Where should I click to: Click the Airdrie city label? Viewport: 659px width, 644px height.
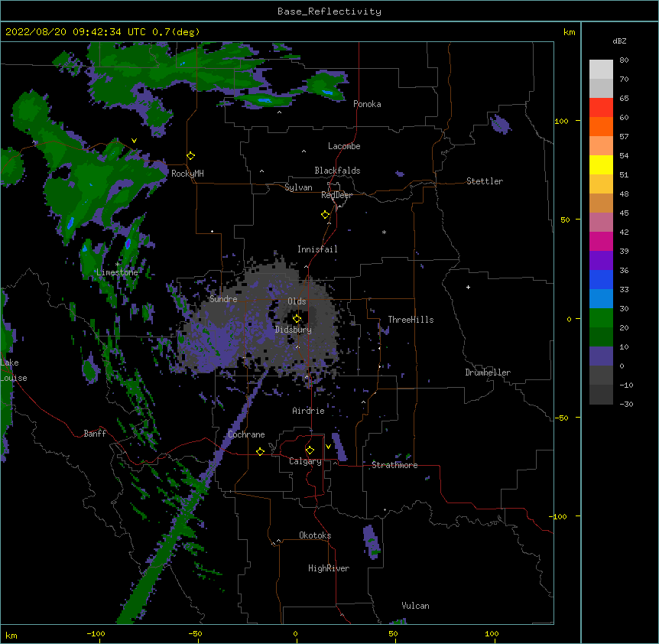click(308, 411)
